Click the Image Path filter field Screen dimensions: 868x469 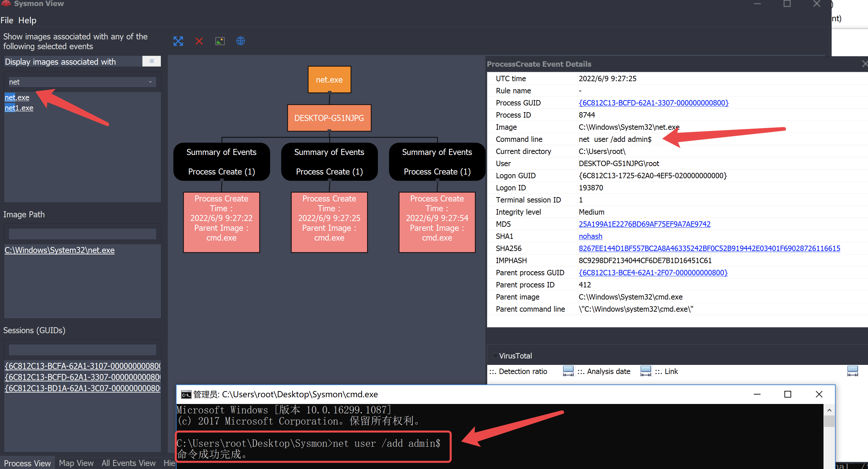click(82, 234)
